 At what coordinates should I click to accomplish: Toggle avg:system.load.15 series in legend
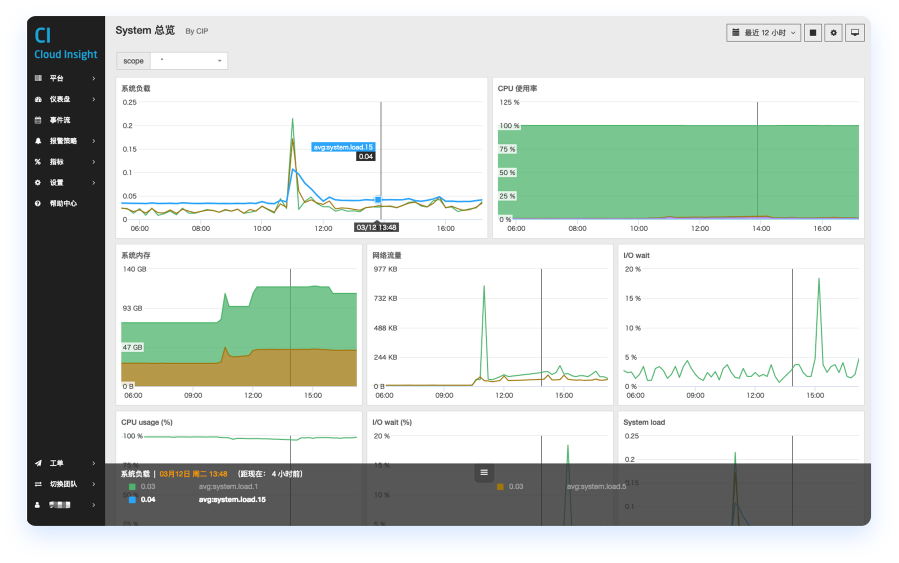point(231,499)
